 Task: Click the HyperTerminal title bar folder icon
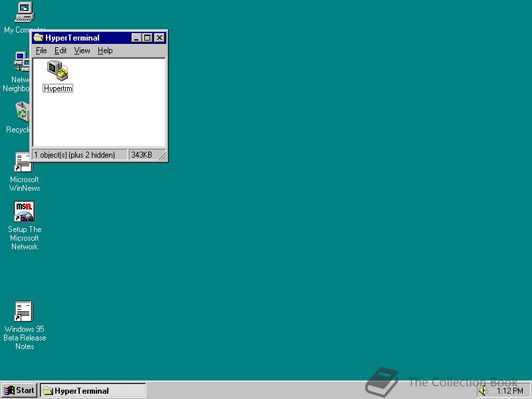tap(39, 38)
